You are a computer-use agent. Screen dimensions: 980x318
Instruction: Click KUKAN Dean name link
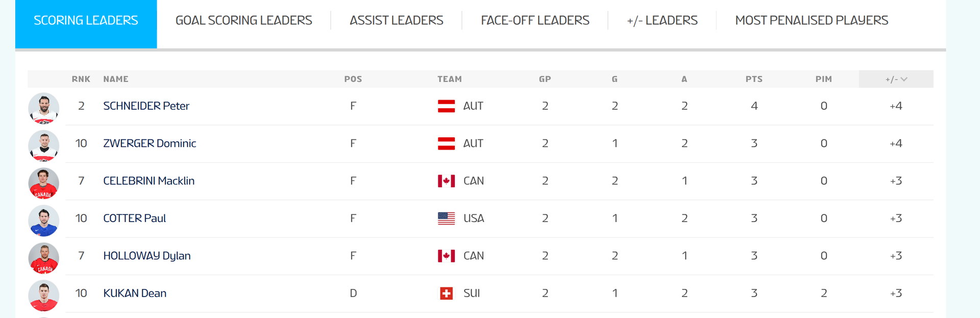135,293
